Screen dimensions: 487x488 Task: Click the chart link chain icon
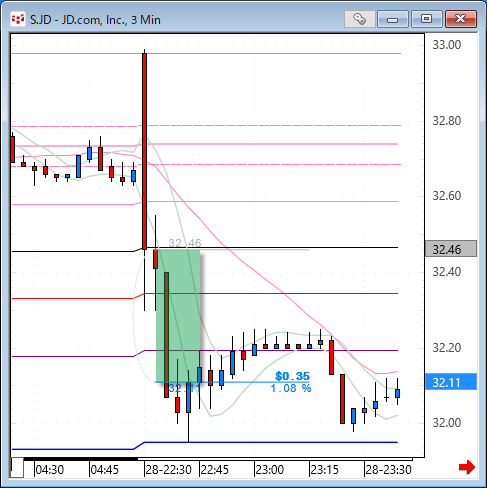click(360, 19)
